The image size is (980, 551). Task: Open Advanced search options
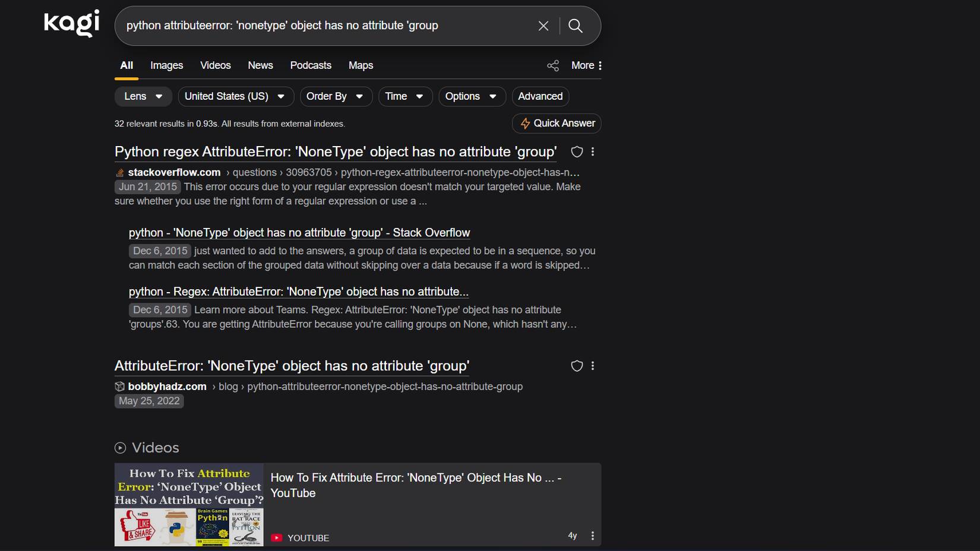[540, 96]
